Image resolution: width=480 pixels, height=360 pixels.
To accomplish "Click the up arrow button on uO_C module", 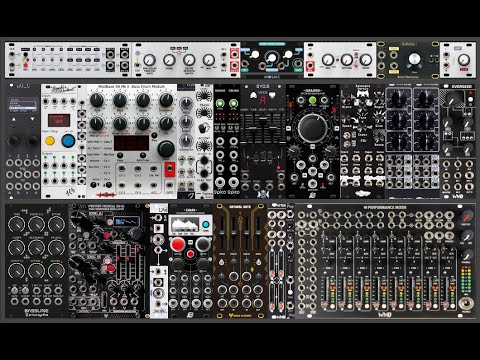I will pyautogui.click(x=14, y=119).
